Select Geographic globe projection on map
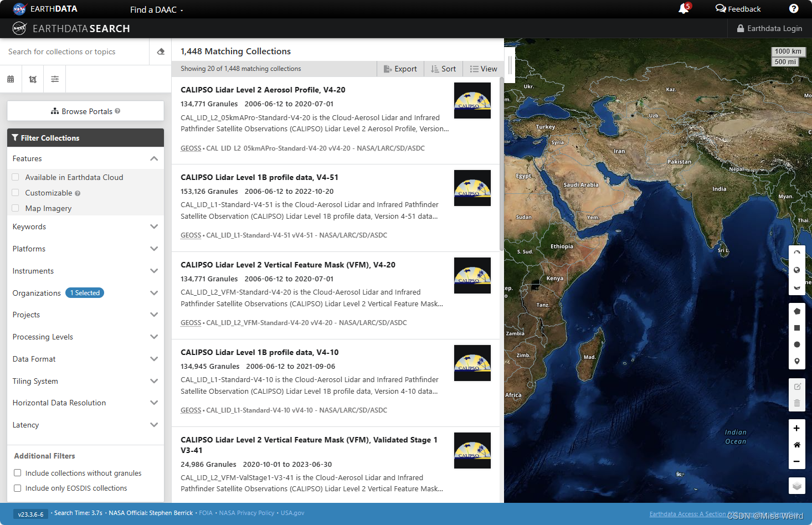 tap(797, 270)
